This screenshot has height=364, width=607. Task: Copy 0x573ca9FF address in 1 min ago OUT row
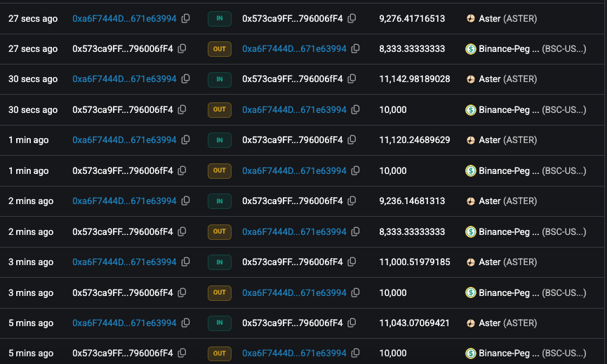(x=182, y=170)
